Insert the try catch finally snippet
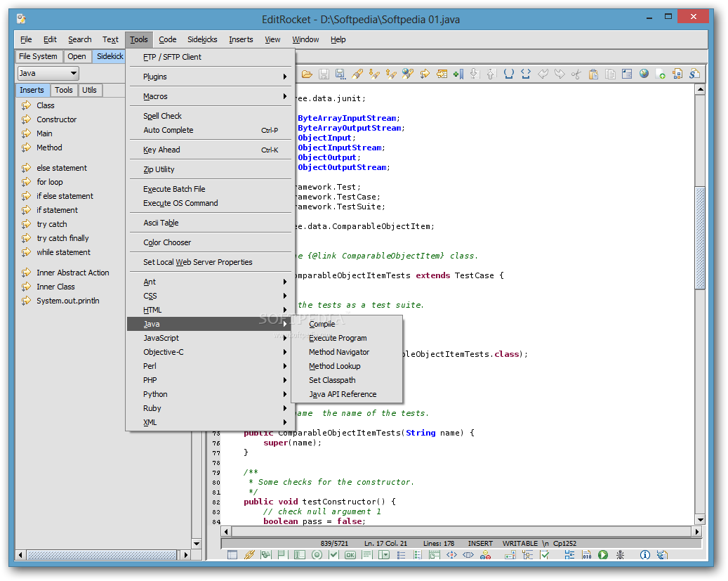The height and width of the screenshot is (581, 728). (x=62, y=238)
